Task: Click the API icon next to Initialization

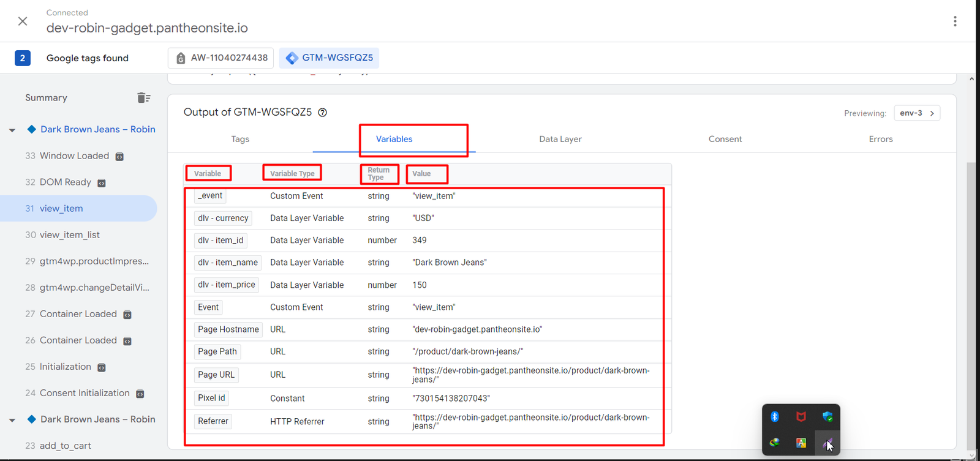Action: [x=102, y=367]
